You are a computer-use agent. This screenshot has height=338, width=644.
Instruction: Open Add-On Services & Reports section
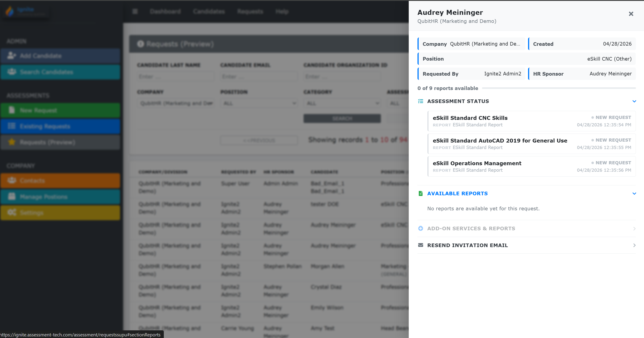pos(526,228)
